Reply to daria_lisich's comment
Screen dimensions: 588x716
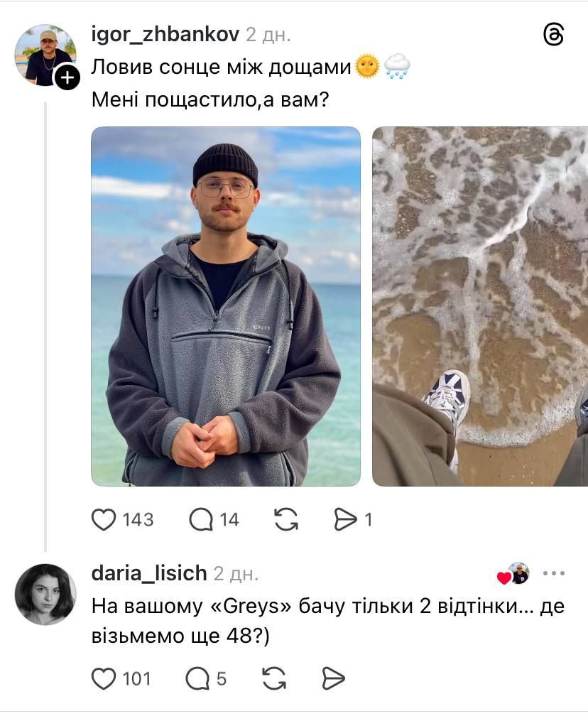pos(197,678)
